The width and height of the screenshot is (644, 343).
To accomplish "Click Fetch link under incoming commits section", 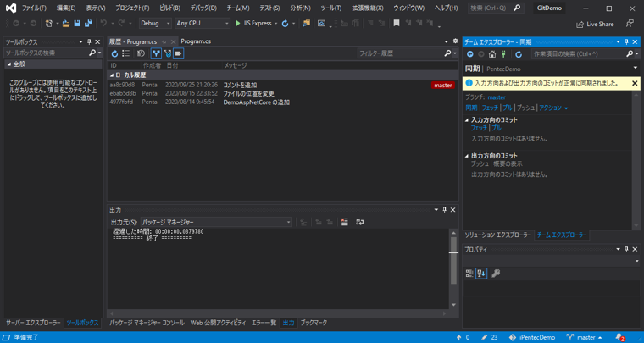I will [x=479, y=128].
